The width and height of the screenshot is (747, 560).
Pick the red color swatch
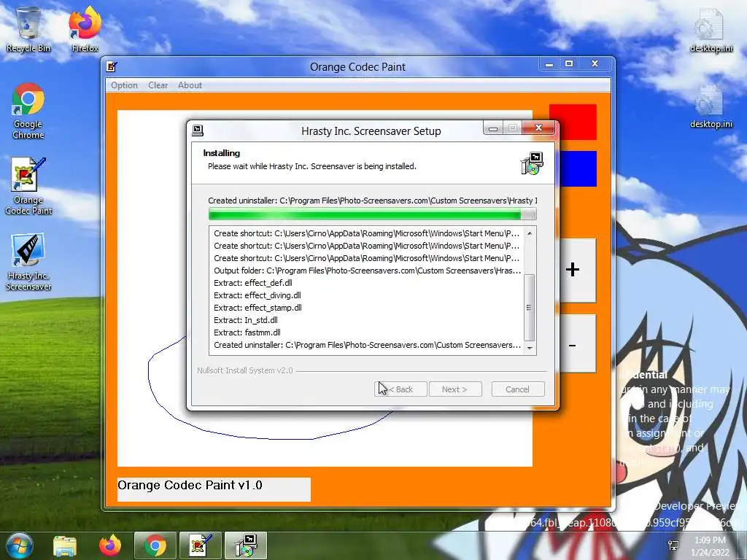click(x=573, y=122)
